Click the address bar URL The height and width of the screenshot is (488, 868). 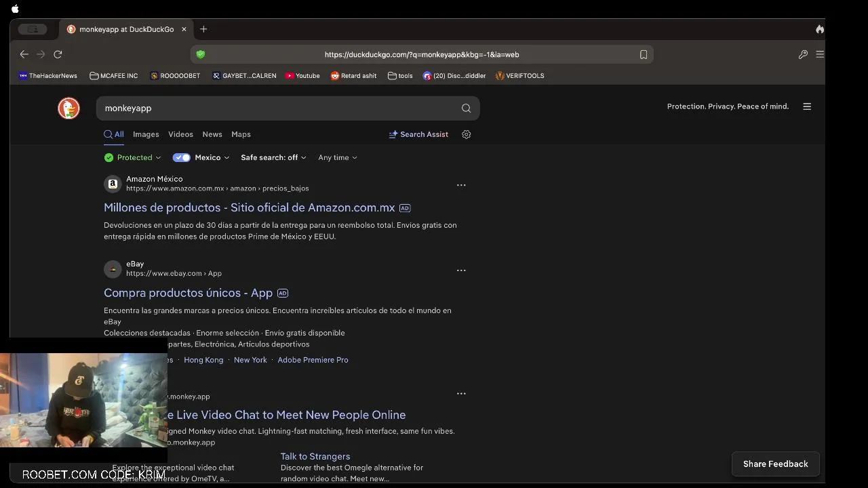click(422, 54)
